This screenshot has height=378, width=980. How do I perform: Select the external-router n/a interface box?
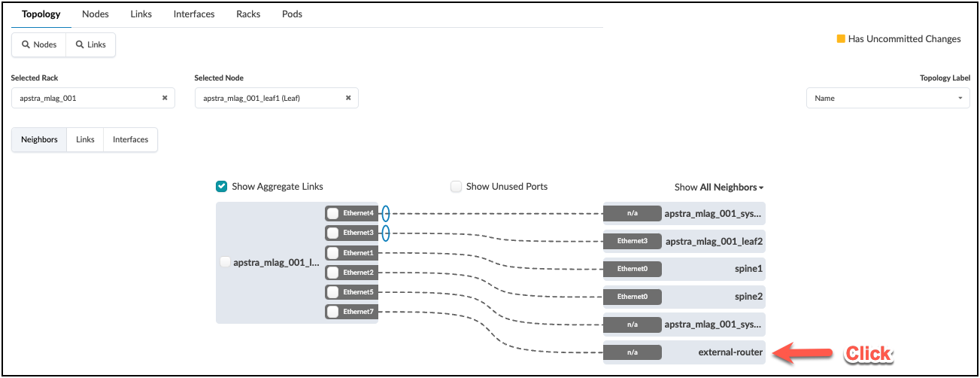(633, 352)
